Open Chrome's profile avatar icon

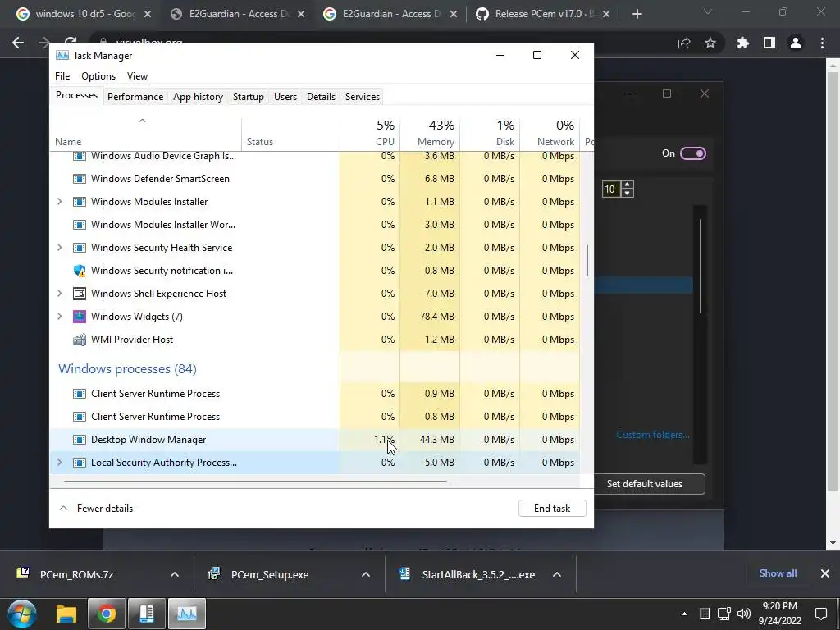tap(796, 43)
